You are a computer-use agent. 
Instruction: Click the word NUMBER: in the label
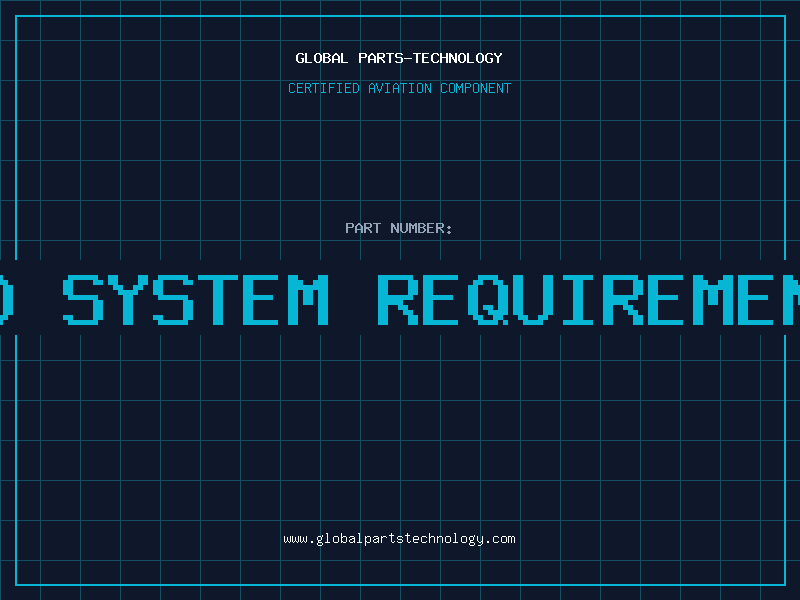(x=422, y=228)
